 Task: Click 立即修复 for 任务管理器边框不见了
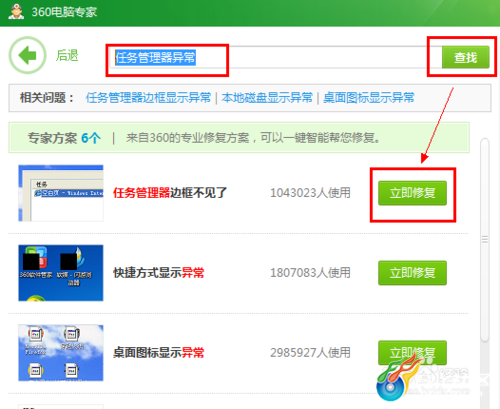click(412, 193)
